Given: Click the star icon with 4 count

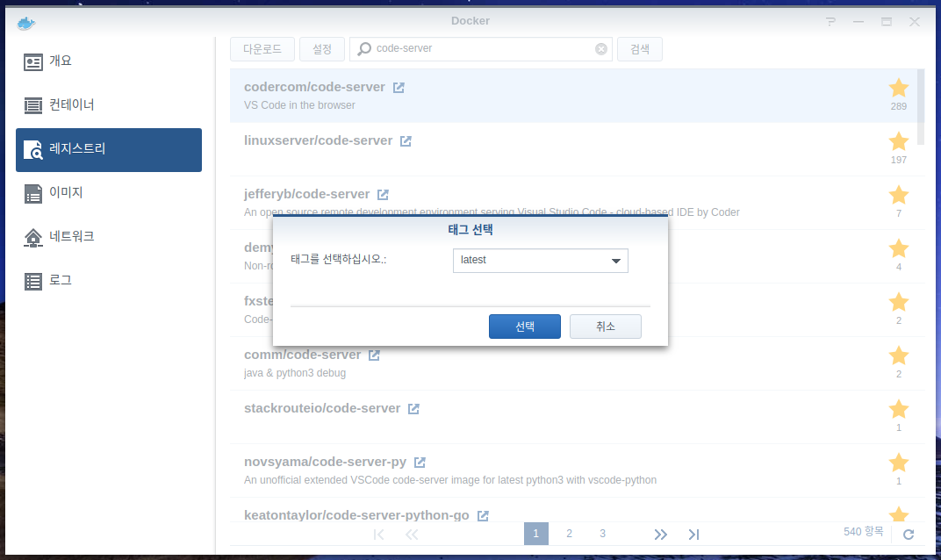Looking at the screenshot, I should [x=898, y=248].
